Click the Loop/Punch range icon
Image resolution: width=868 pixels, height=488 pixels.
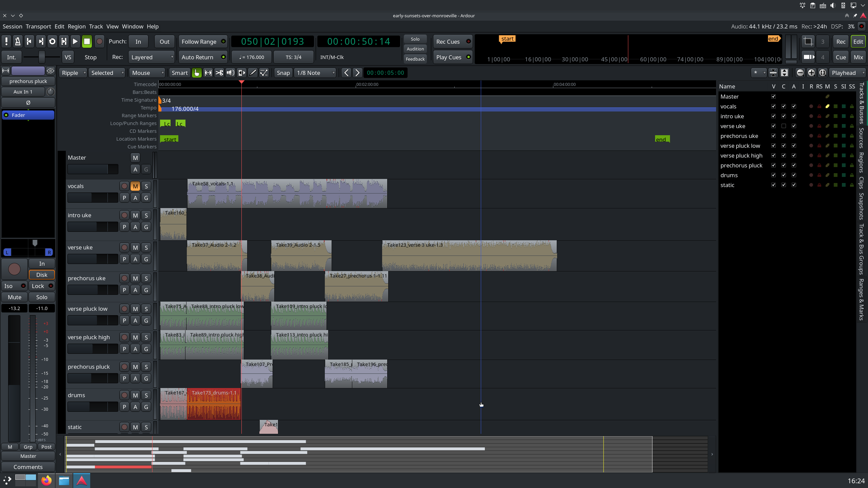(166, 123)
